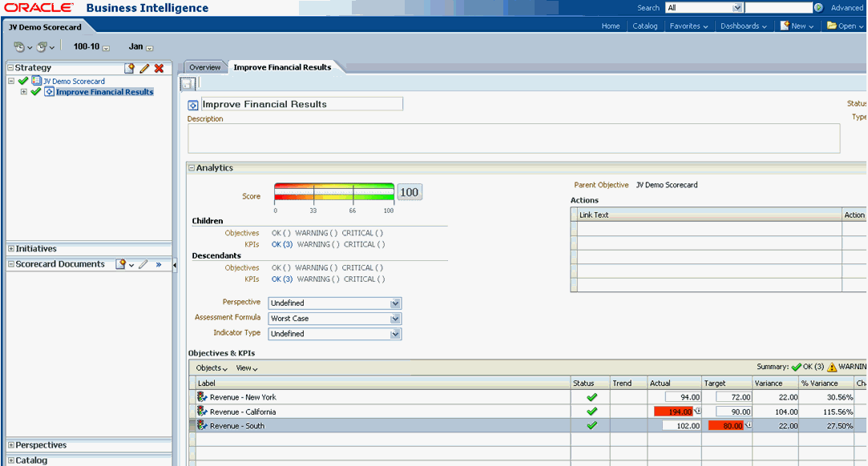Screen dimensions: 868x466
Task: Click override icon next to South target value
Action: [748, 425]
